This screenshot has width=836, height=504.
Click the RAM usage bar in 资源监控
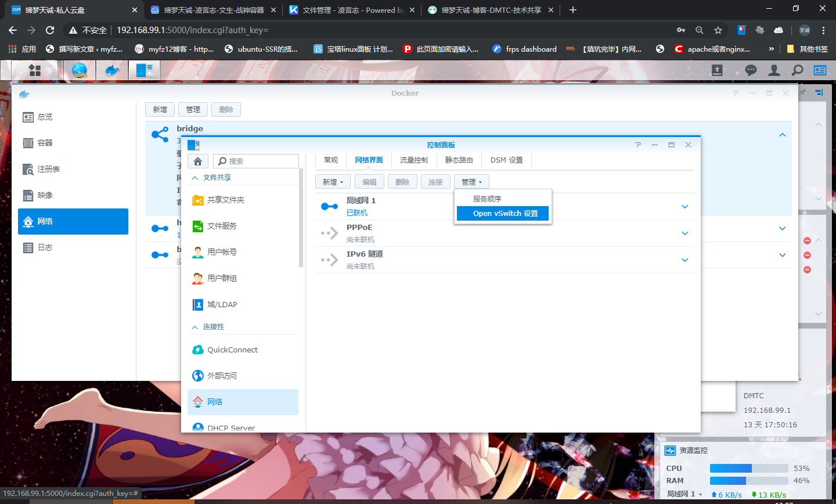pyautogui.click(x=749, y=480)
